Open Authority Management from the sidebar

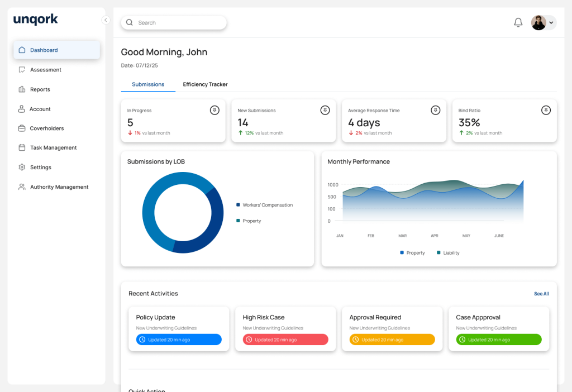(22, 187)
